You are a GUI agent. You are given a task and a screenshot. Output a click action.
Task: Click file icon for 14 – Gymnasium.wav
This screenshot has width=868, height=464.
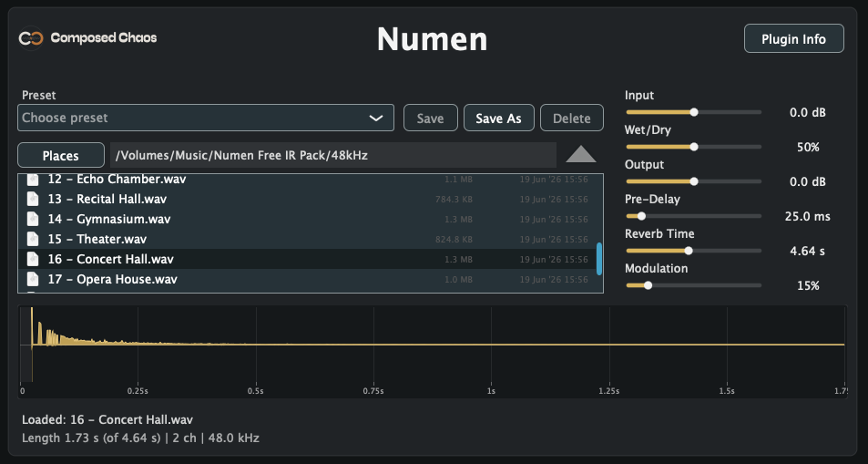[33, 219]
